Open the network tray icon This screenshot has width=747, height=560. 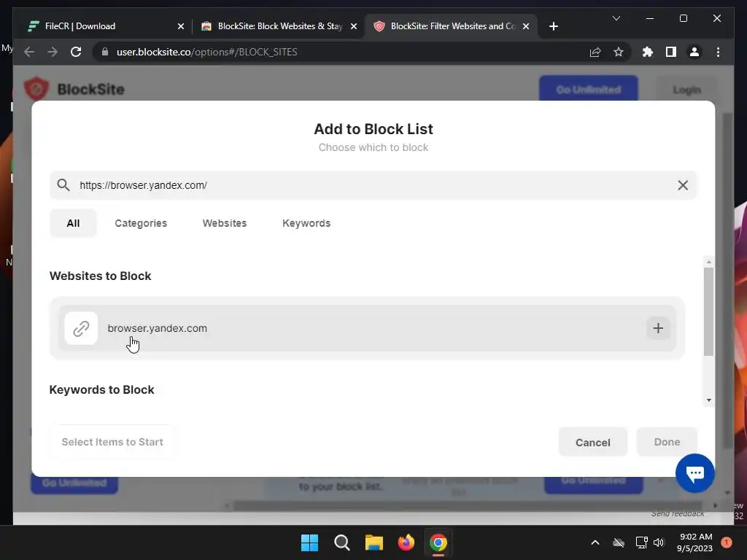[641, 542]
